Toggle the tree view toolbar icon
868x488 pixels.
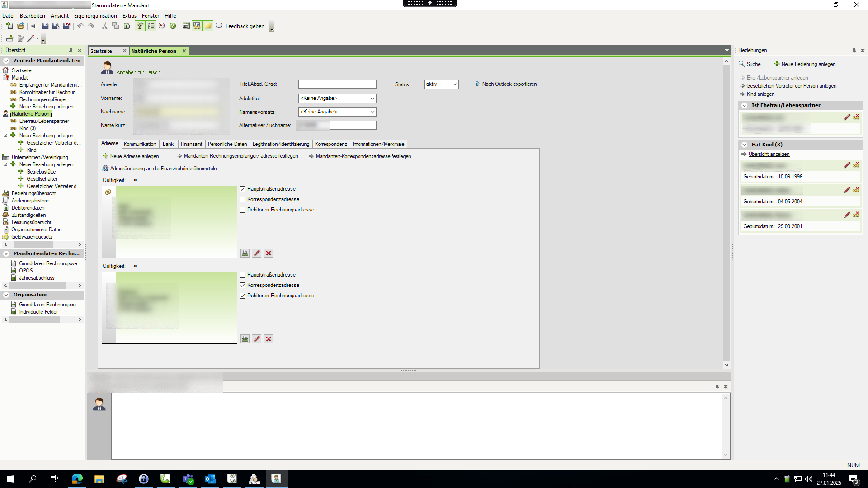pyautogui.click(x=140, y=26)
